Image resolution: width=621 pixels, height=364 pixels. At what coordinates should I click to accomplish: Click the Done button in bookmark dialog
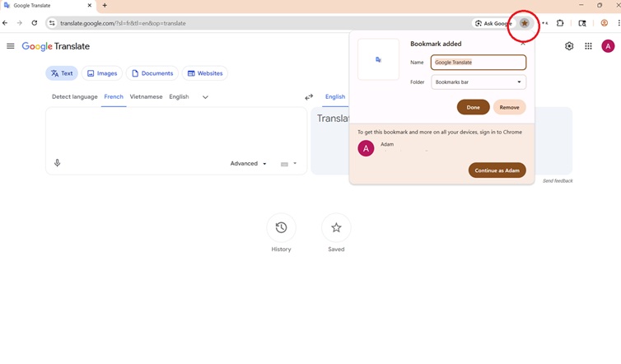pos(473,107)
